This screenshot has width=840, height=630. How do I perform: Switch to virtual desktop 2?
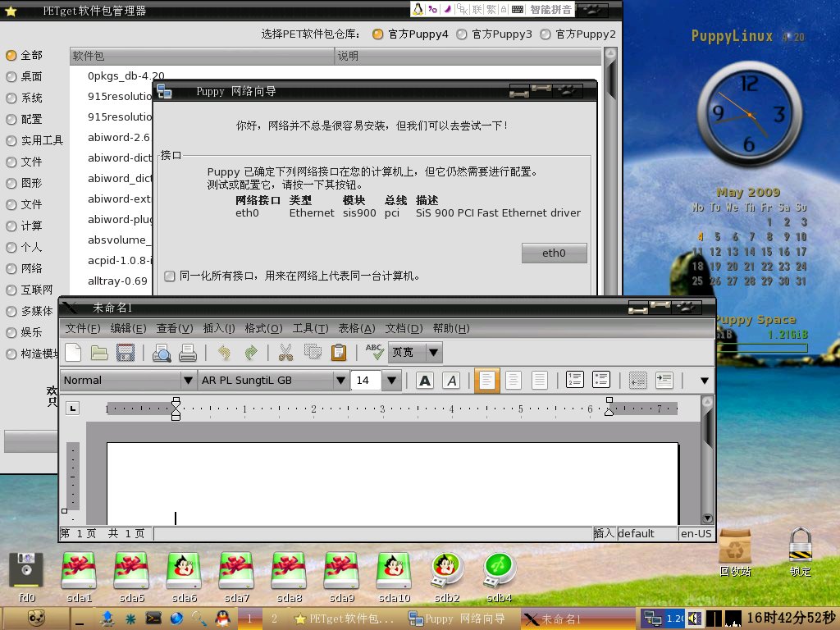point(274,619)
